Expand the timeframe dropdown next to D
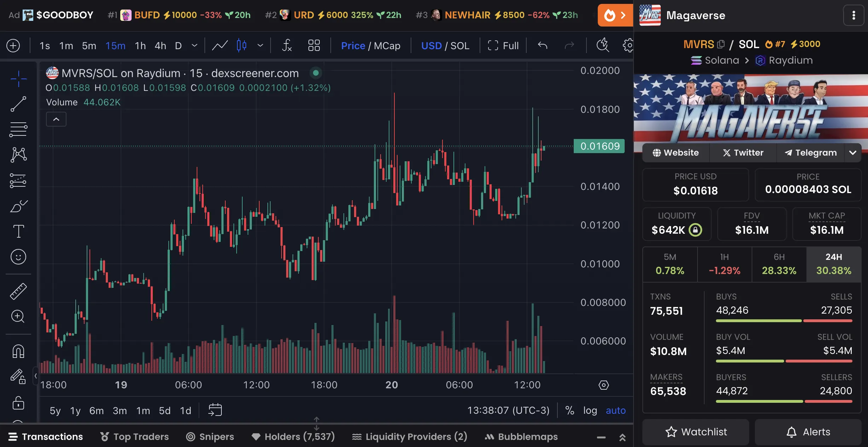The height and width of the screenshot is (447, 868). (194, 46)
